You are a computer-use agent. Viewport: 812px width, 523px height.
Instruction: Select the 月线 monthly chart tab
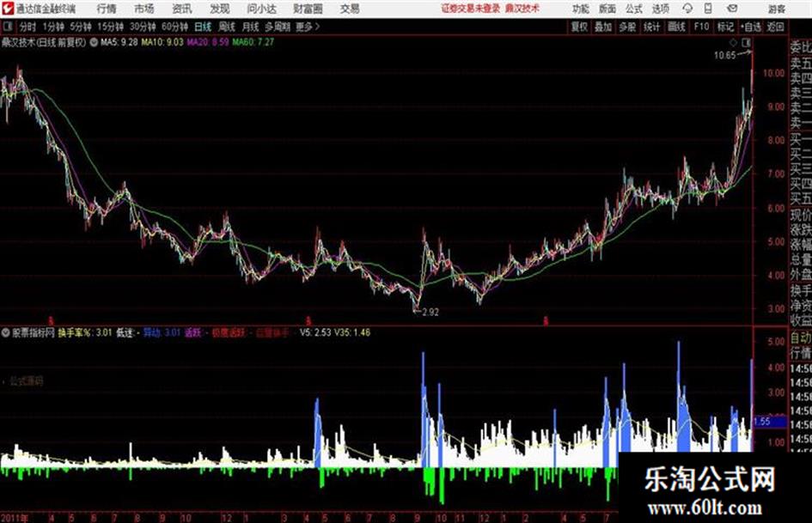251,27
